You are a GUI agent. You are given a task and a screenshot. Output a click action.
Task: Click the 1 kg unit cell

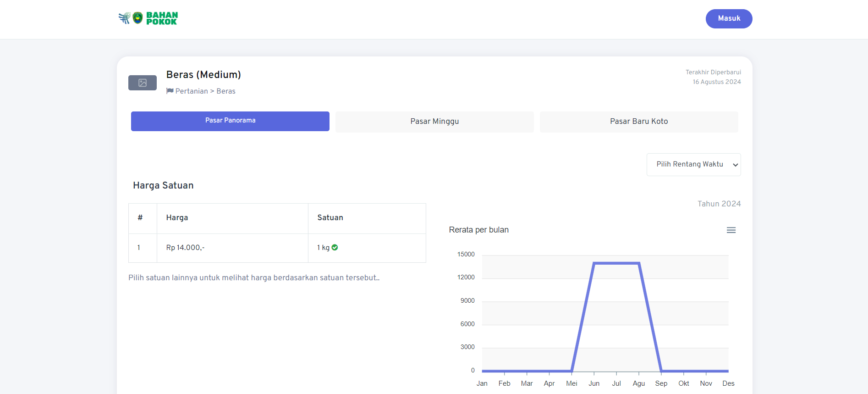tap(367, 248)
